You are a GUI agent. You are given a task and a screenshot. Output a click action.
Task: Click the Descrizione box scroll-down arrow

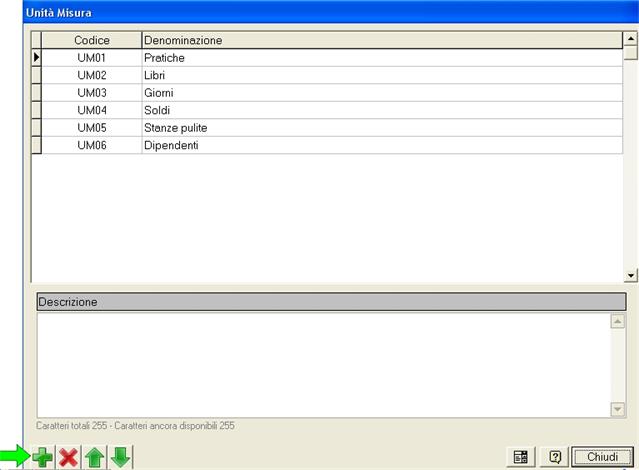pos(617,408)
